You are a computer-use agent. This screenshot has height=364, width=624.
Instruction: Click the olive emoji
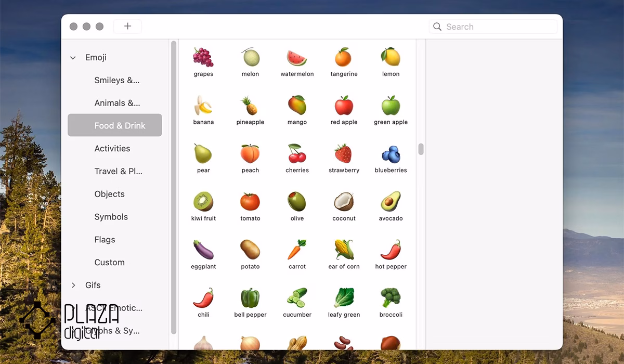pyautogui.click(x=297, y=202)
